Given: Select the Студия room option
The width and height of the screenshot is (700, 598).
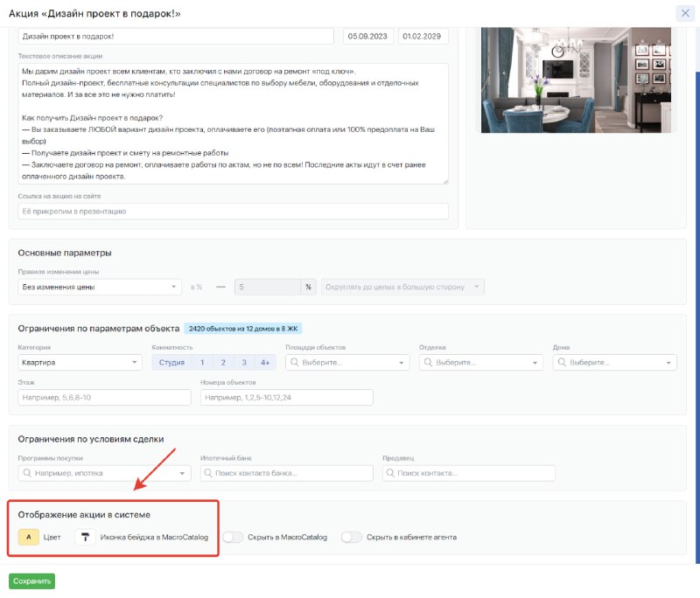Looking at the screenshot, I should 171,362.
